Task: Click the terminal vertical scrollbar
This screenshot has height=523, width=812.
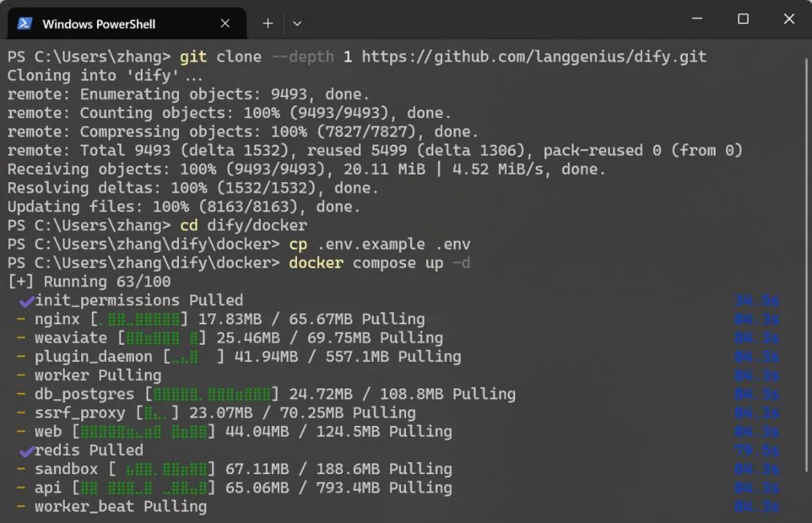Action: [806, 264]
